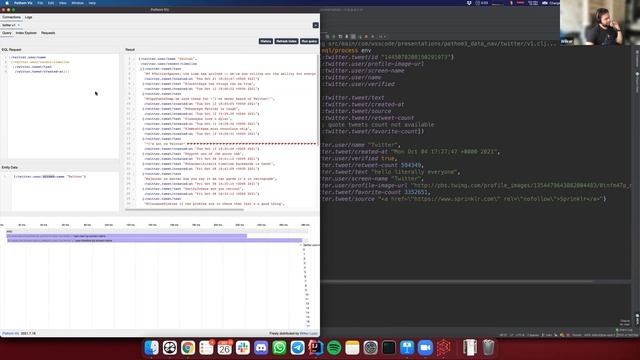Select the Query tab

pos(7,33)
